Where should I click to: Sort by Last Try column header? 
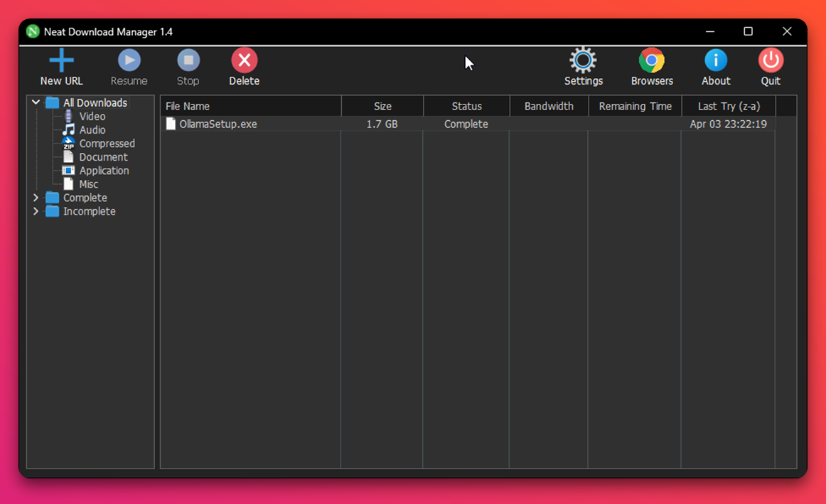pos(728,106)
